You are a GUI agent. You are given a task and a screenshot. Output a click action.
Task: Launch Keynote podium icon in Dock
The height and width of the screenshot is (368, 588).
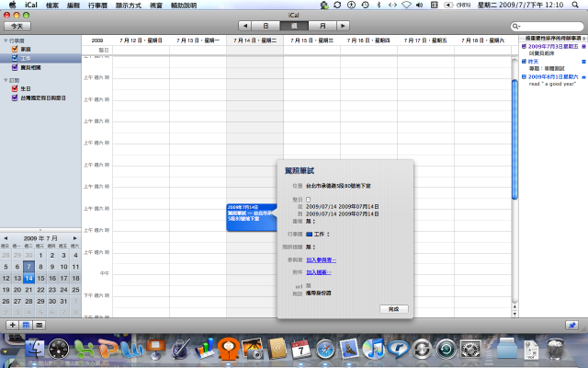point(156,349)
